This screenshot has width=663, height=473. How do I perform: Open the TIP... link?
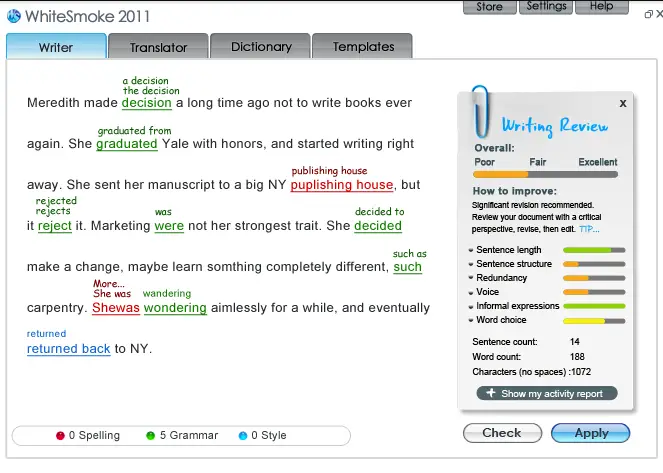[x=589, y=229]
